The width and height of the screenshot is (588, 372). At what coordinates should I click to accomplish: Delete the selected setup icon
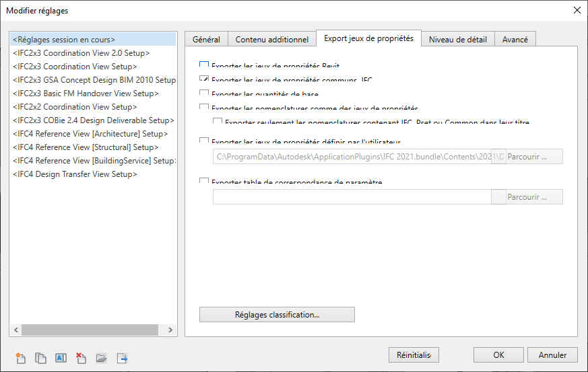81,358
